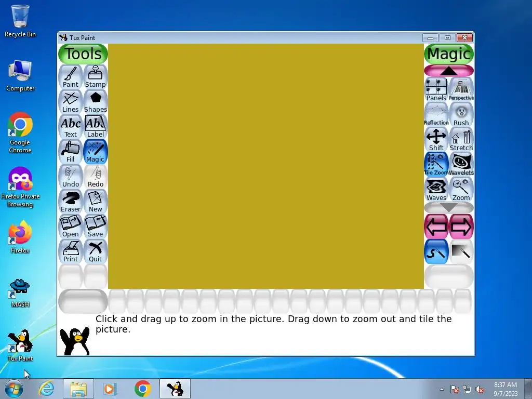Click the network tray icon
Screen dimensions: 532x399
[467, 390]
